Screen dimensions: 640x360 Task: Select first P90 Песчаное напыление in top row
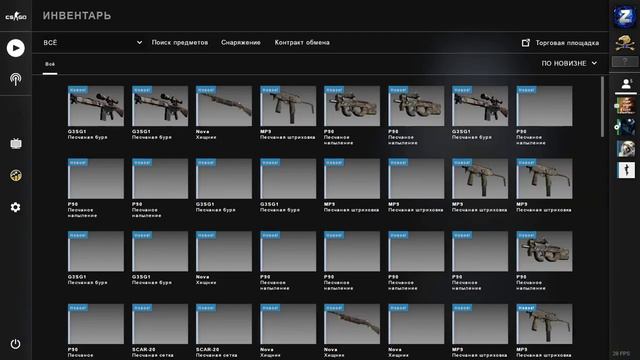[x=352, y=115]
